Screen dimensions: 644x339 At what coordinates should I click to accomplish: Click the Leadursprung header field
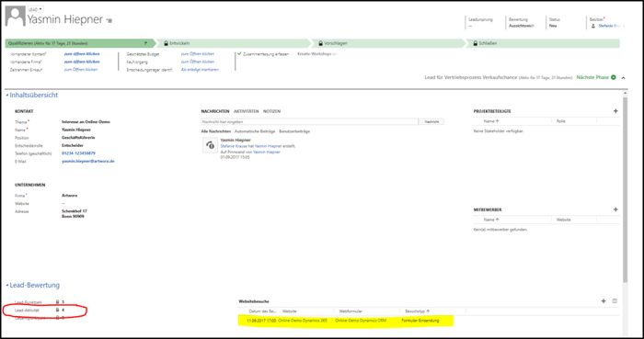(480, 23)
